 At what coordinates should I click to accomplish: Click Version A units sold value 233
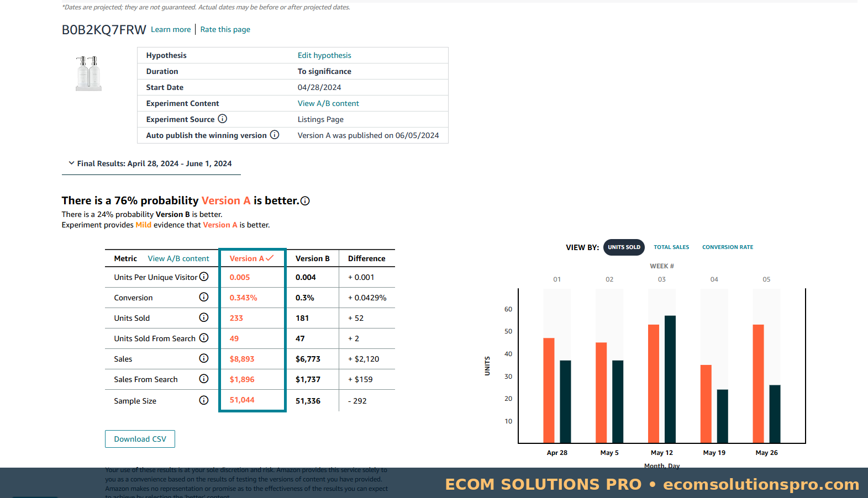[x=236, y=318]
